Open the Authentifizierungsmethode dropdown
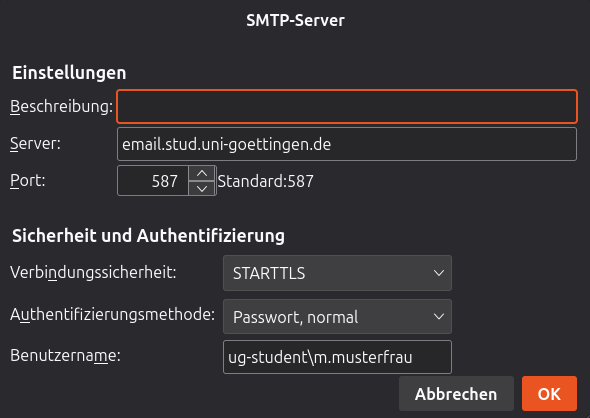Screen dimensions: 590x418 coord(337,316)
